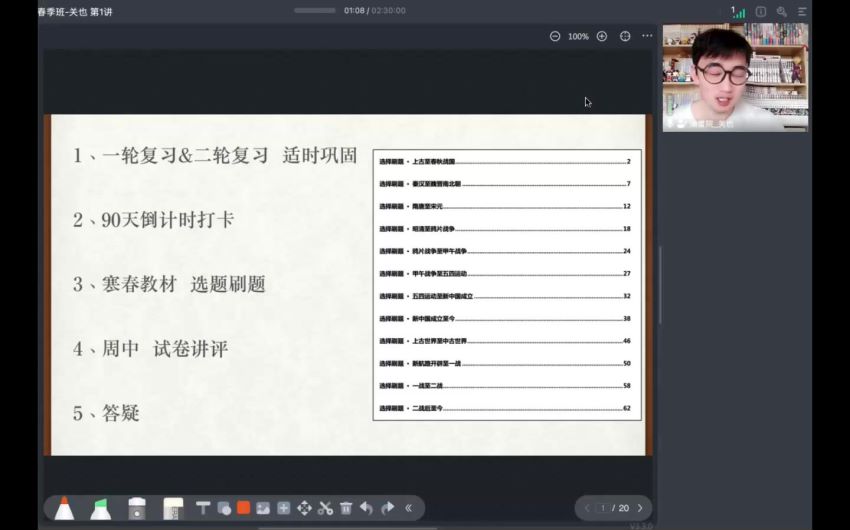Screen dimensions: 850x530
Task: Pick the text tool in toolbar
Action: pos(203,508)
